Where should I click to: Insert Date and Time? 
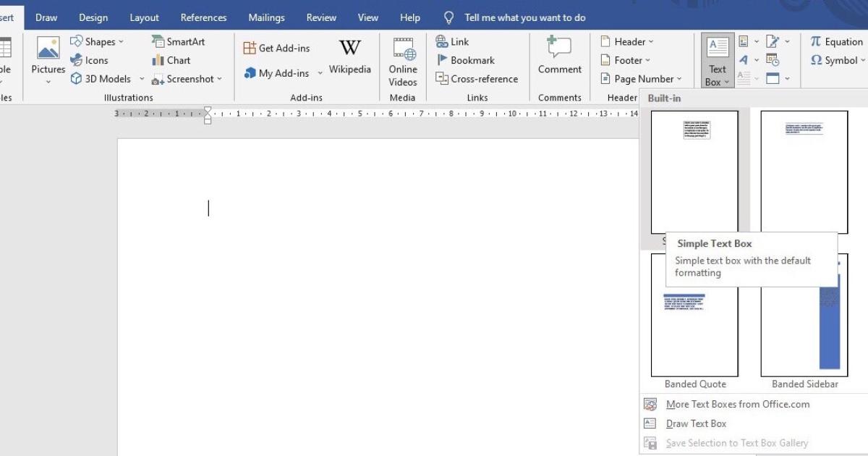click(x=773, y=60)
